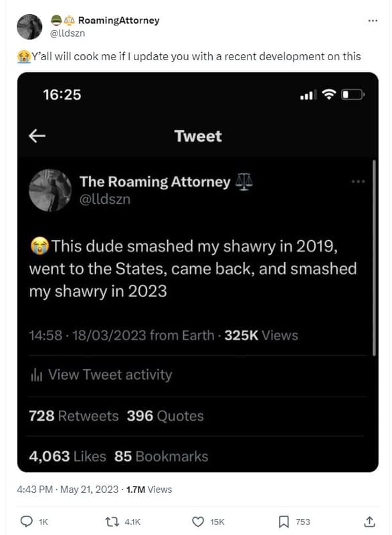Image resolution: width=392 pixels, height=535 pixels.
Task: Click the 4.1K retweet count
Action: tap(132, 521)
